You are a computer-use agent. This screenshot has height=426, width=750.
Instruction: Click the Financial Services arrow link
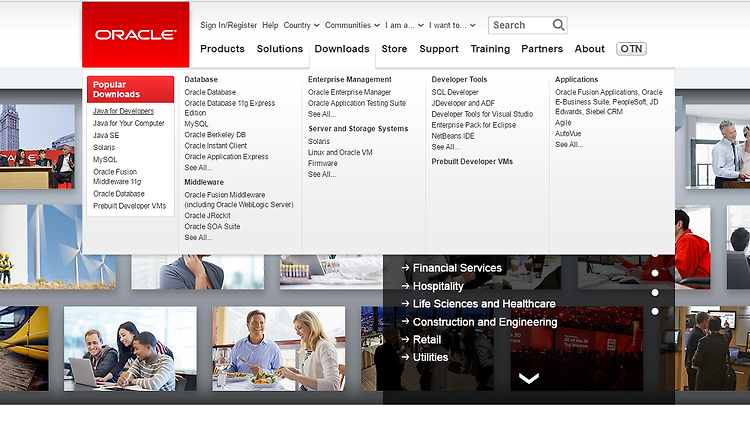tap(452, 268)
